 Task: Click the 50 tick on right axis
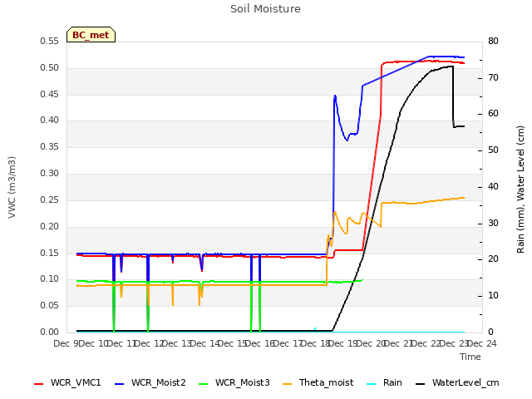pos(493,150)
